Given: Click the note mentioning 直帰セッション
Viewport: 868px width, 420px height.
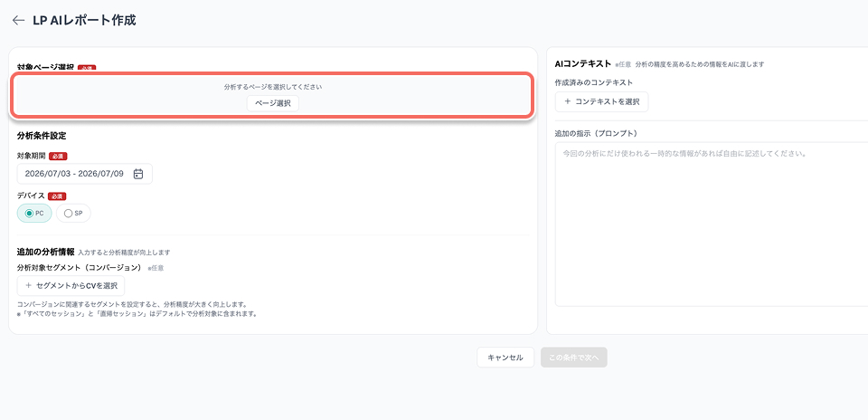Looking at the screenshot, I should click(x=139, y=314).
